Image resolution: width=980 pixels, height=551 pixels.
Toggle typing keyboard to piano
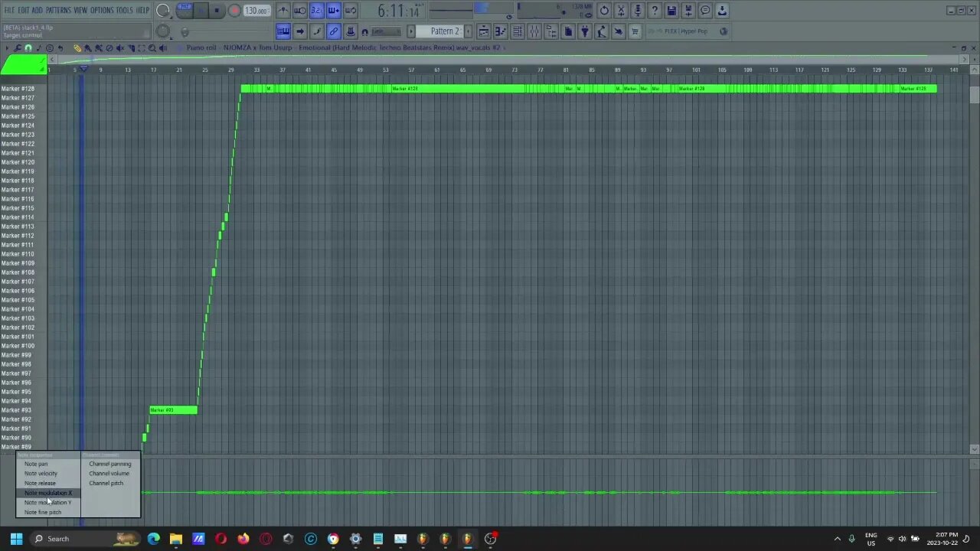tap(283, 31)
